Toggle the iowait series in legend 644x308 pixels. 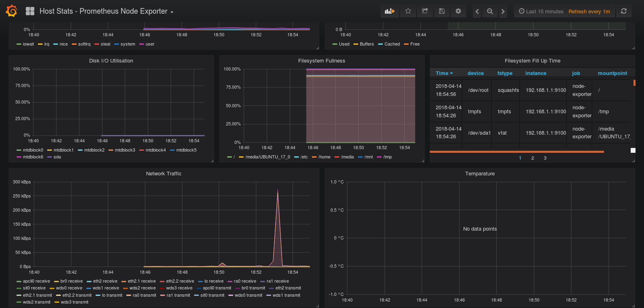pyautogui.click(x=28, y=44)
